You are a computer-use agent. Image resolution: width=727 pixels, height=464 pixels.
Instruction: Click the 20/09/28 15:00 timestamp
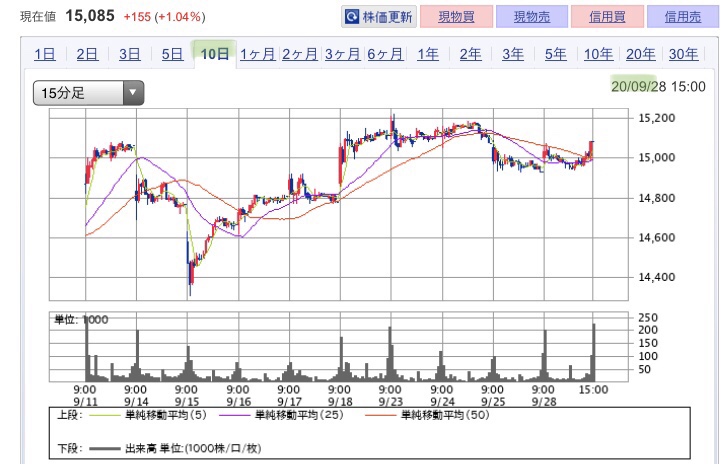click(x=658, y=86)
